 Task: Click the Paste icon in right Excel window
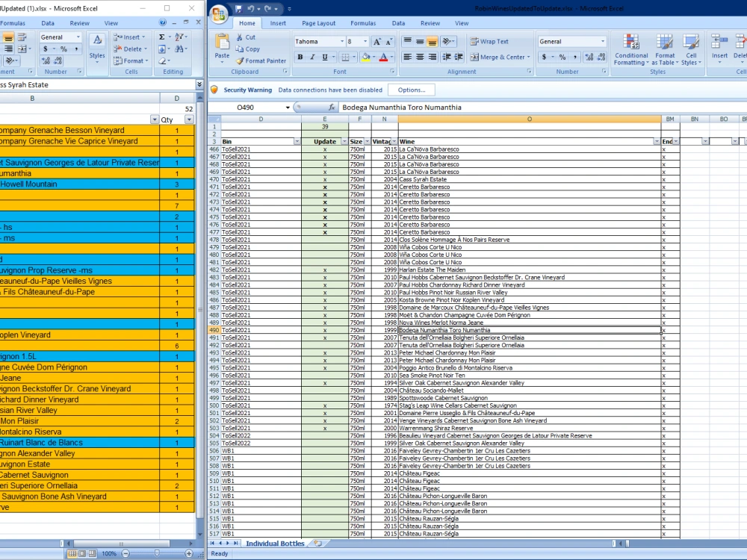coord(222,43)
